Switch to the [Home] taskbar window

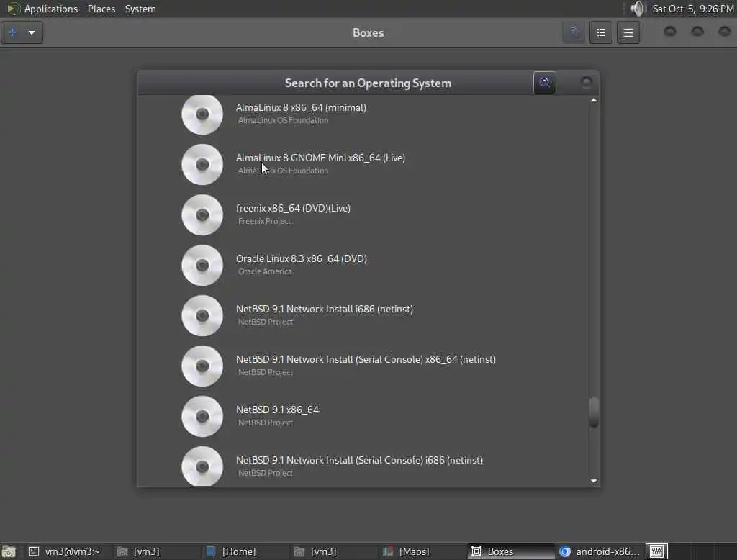245,551
